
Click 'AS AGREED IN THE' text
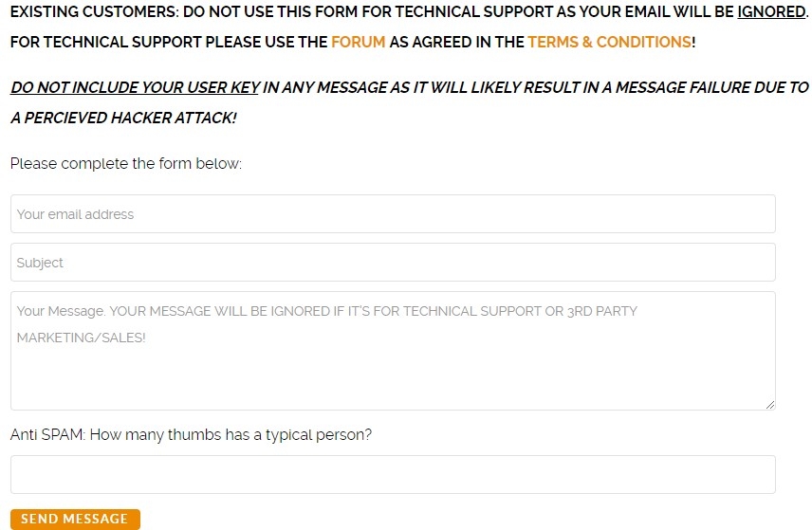pyautogui.click(x=456, y=43)
